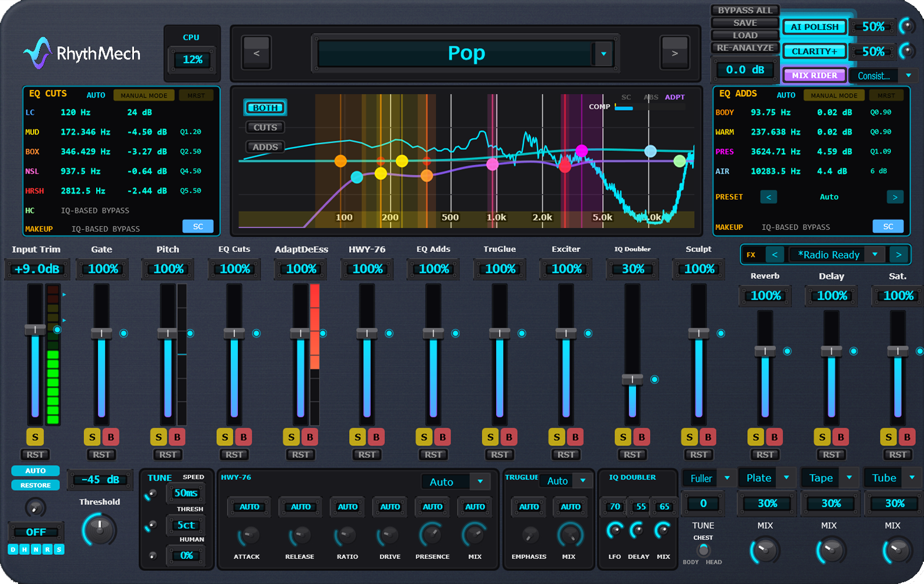Reset the AdaptDeEss module with RST
This screenshot has width=924, height=584.
pos(300,454)
